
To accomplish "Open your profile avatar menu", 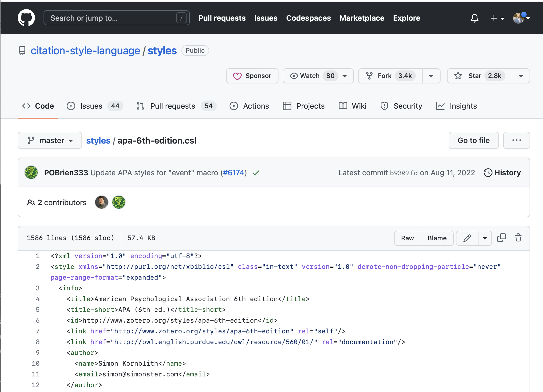I will point(519,18).
